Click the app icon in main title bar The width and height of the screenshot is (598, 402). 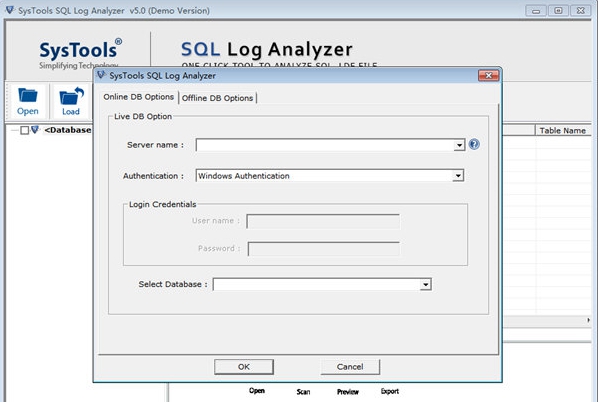click(x=10, y=10)
